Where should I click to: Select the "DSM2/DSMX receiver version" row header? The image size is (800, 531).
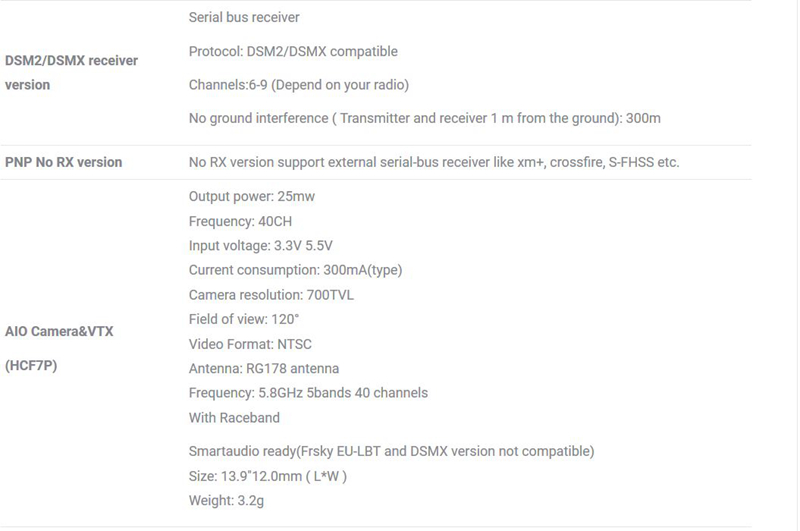pos(71,72)
